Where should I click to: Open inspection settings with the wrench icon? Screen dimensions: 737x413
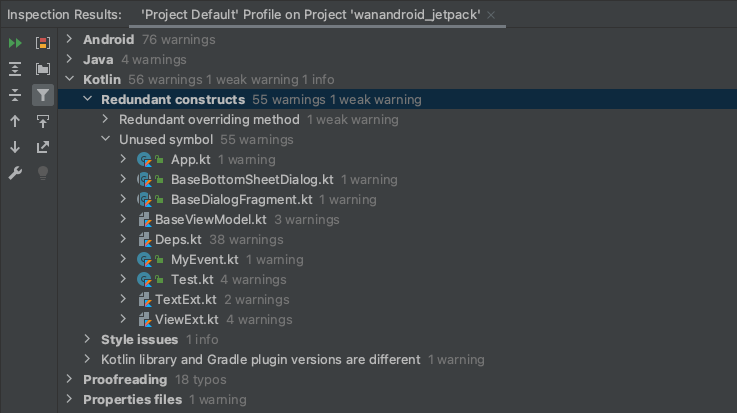click(x=15, y=173)
